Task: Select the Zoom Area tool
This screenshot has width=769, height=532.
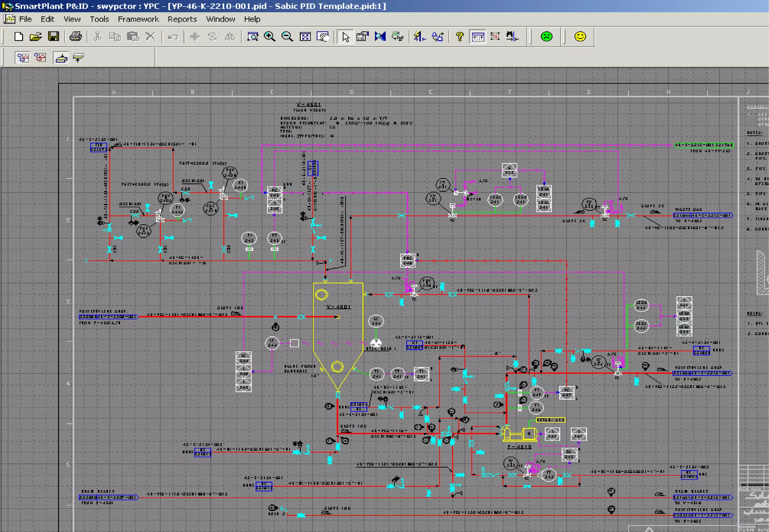Action: (x=252, y=36)
